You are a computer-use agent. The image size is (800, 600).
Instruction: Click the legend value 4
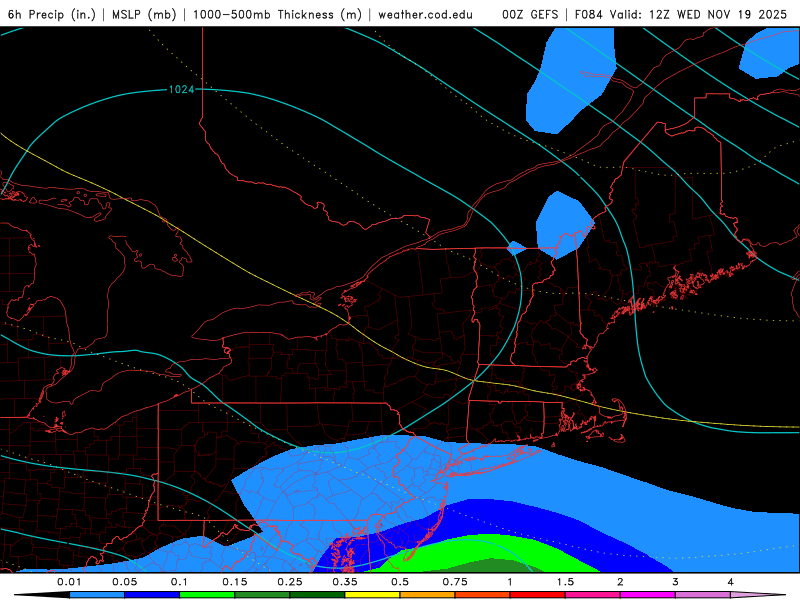click(x=731, y=582)
